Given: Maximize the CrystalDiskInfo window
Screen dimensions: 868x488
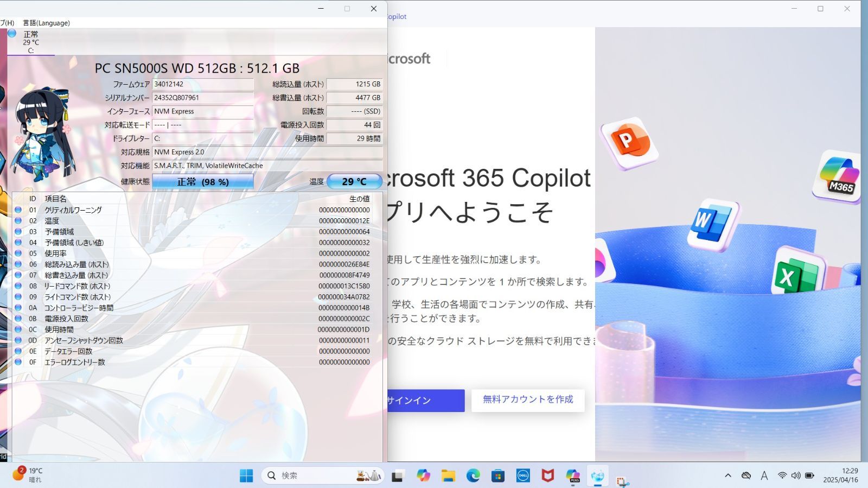Looking at the screenshot, I should (347, 9).
